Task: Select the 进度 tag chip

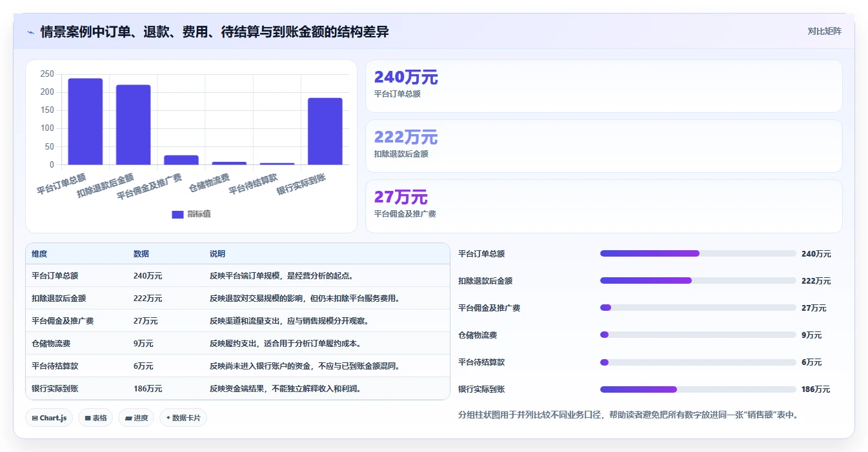Action: pos(136,418)
